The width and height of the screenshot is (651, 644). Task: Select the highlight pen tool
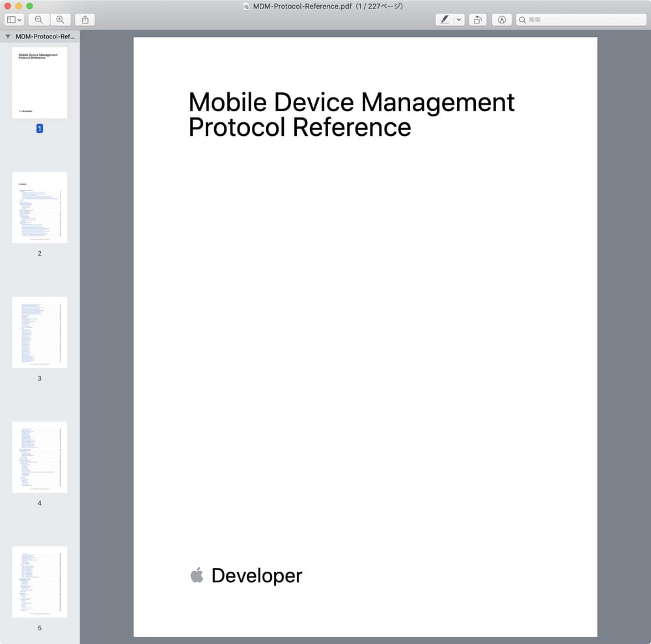click(445, 20)
